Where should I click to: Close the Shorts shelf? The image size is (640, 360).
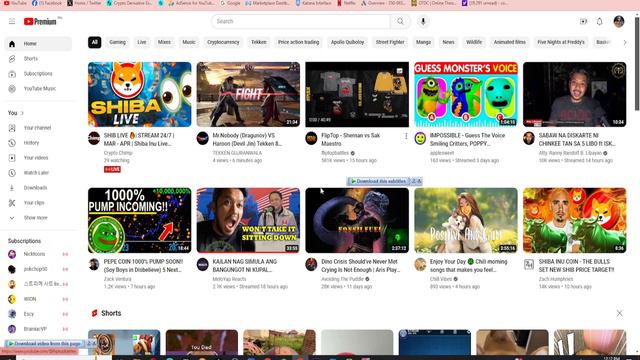(619, 313)
